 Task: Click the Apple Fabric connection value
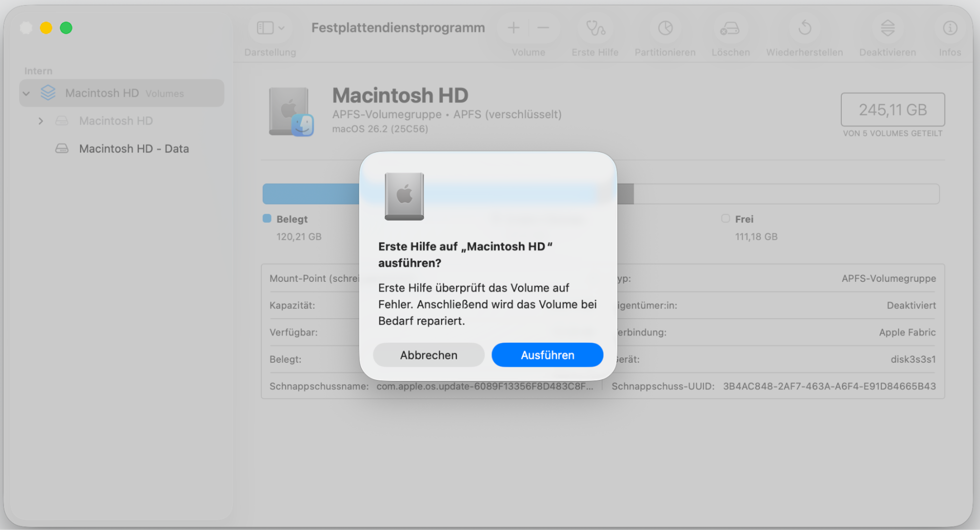(x=907, y=332)
